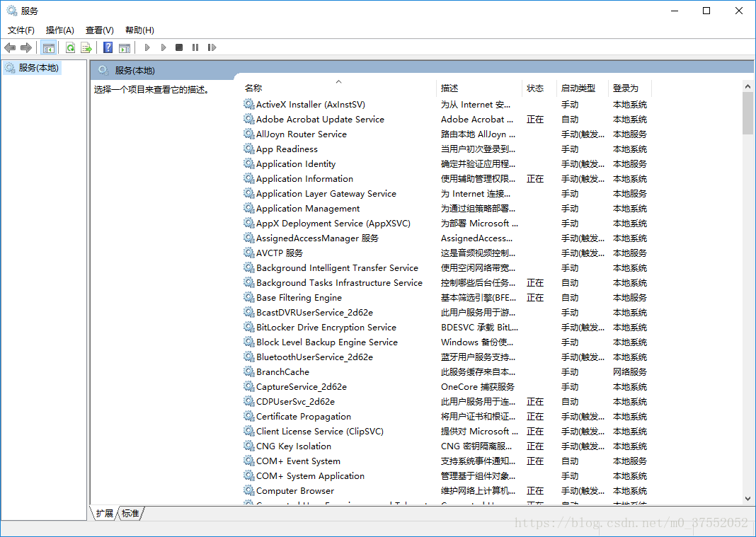Viewport: 756px width, 537px height.
Task: Click the scrollbar down arrow
Action: coord(748,499)
